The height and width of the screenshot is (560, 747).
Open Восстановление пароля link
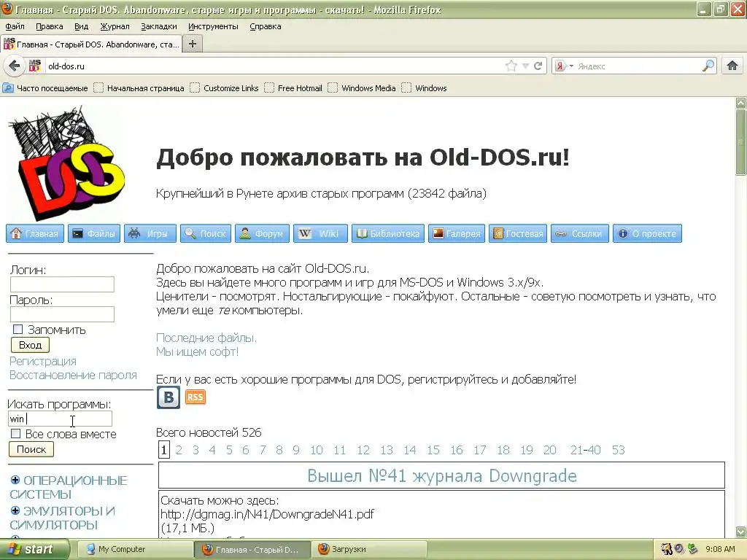(x=73, y=376)
